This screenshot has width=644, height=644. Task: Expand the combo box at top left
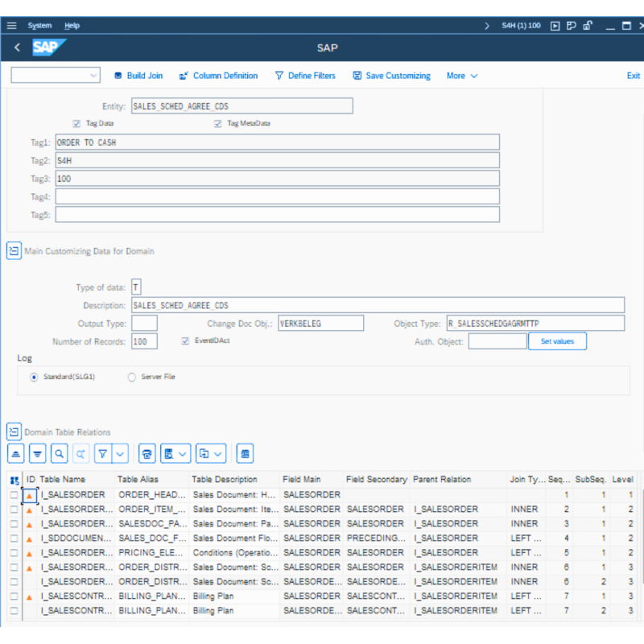pos(94,74)
